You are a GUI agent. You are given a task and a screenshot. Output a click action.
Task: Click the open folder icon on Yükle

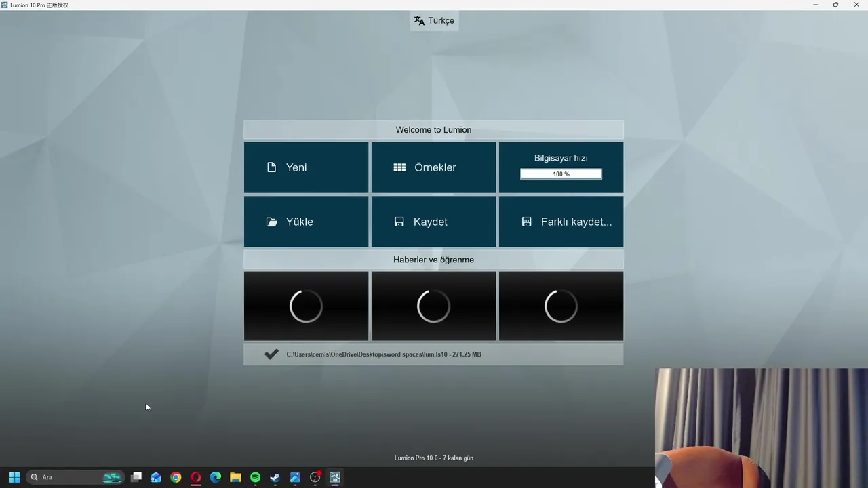(272, 222)
